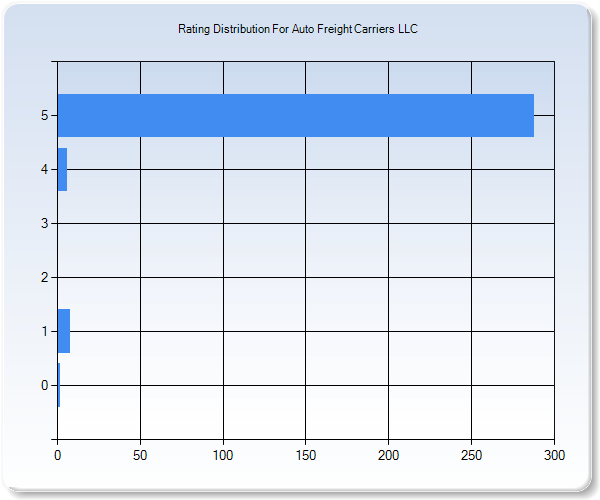Select the 5-star rating bar
Image resolution: width=600 pixels, height=500 pixels.
pyautogui.click(x=296, y=115)
